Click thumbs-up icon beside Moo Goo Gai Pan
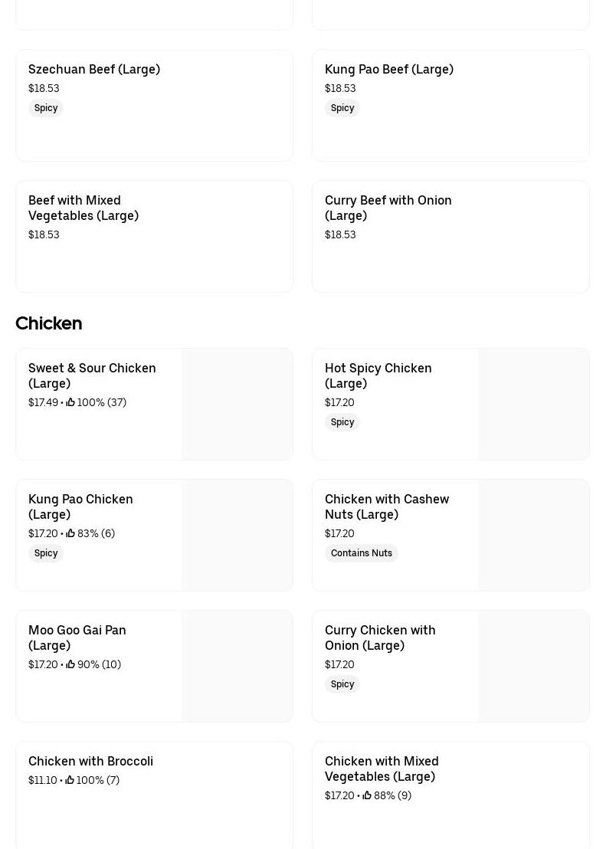The width and height of the screenshot is (616, 849). click(x=70, y=664)
